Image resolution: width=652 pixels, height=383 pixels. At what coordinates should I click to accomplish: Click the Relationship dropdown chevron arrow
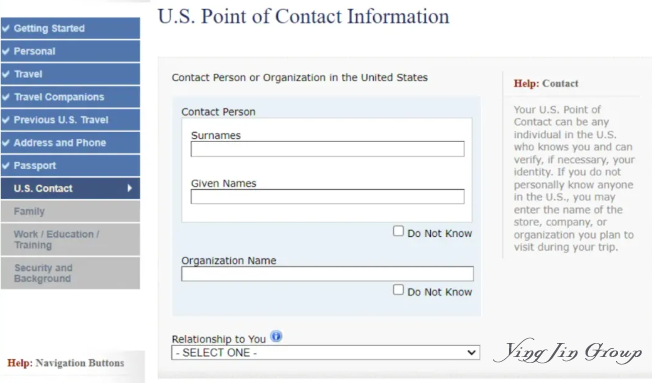(x=471, y=353)
